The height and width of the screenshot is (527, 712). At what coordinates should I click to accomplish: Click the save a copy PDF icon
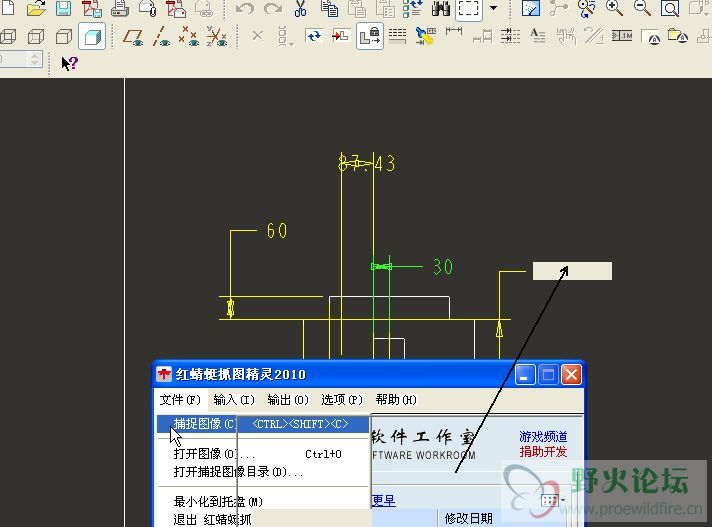point(91,8)
